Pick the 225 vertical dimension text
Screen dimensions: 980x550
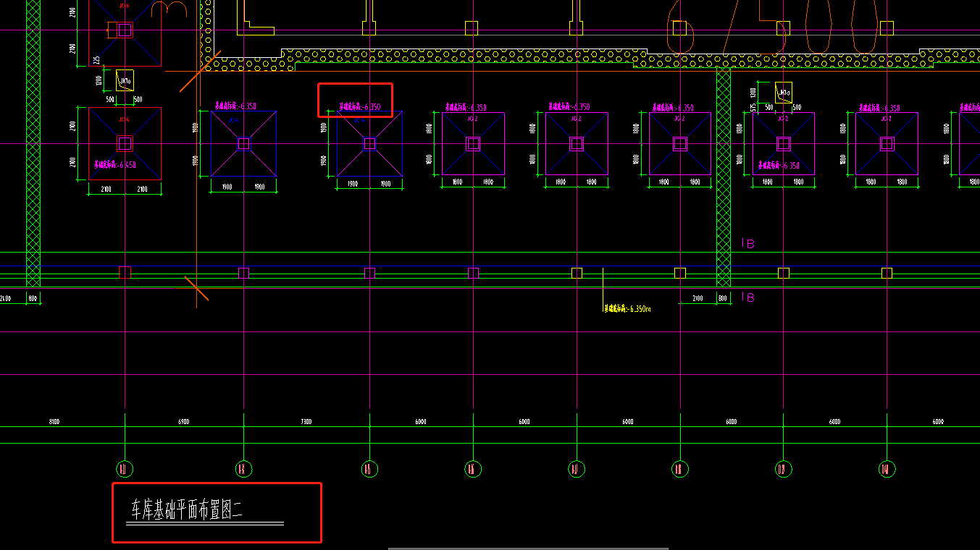(97, 61)
